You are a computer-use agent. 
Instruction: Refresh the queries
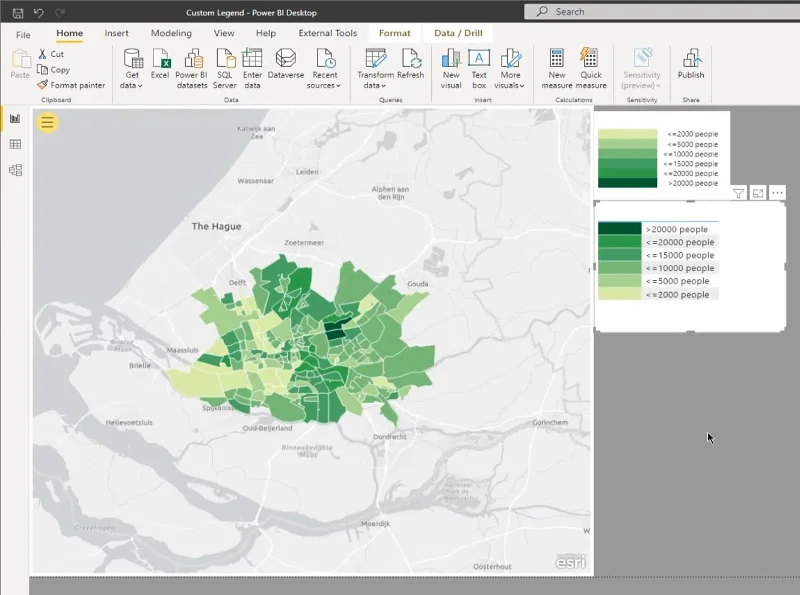coord(411,63)
